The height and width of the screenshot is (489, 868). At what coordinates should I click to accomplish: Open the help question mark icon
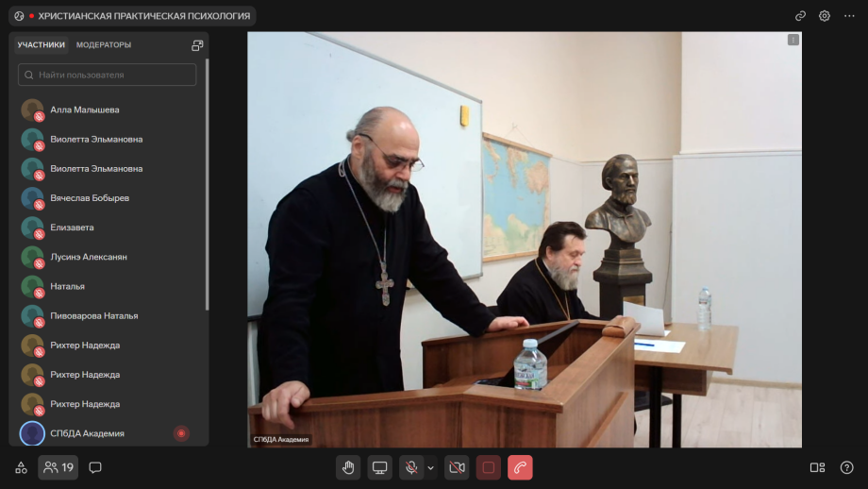(x=846, y=467)
